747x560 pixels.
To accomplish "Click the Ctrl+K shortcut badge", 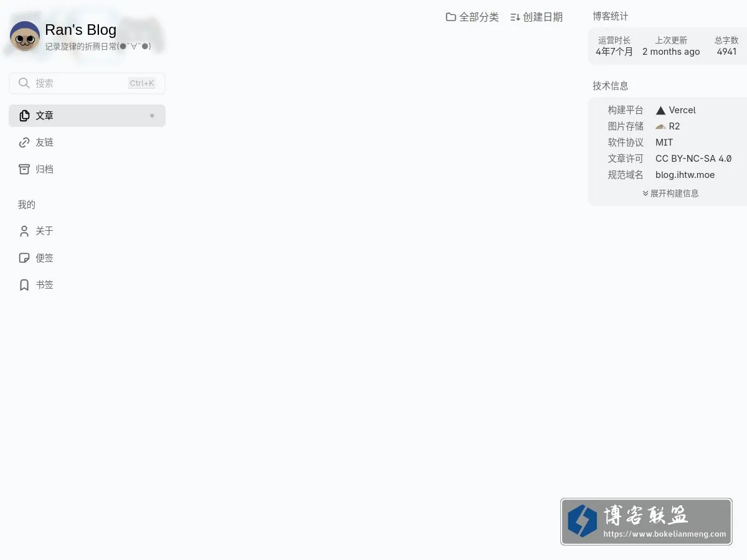I will tap(142, 83).
